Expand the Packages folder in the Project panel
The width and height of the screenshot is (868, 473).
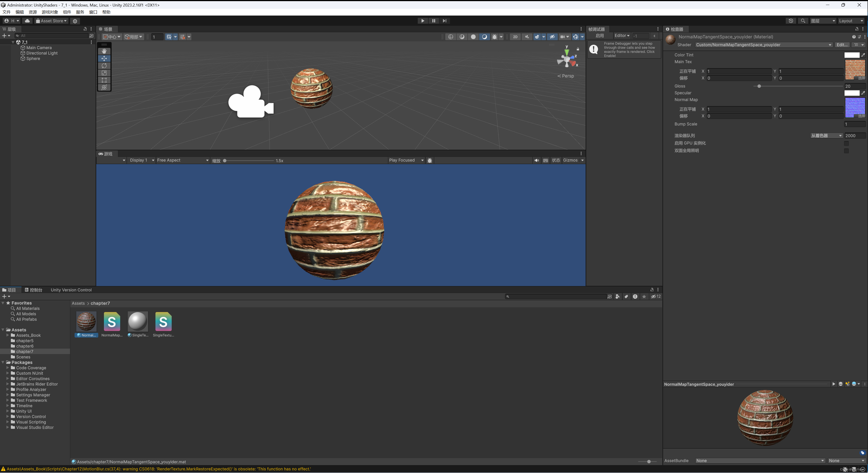tap(3, 362)
